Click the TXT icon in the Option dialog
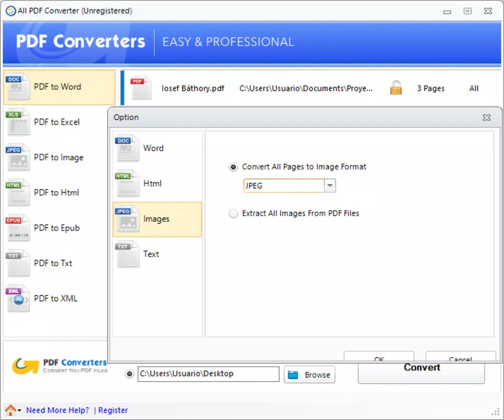Image resolution: width=504 pixels, height=420 pixels. pos(127,254)
